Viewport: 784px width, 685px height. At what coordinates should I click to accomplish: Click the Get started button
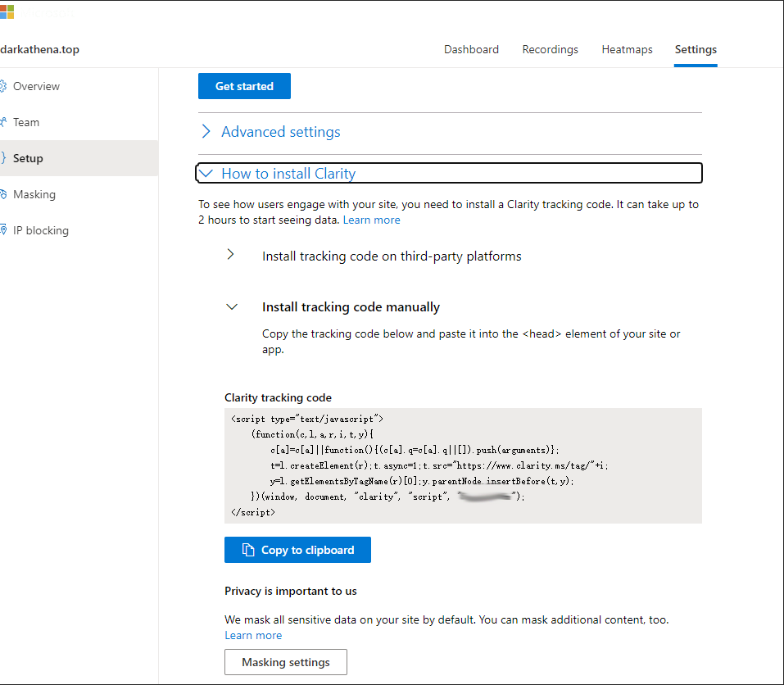tap(244, 86)
